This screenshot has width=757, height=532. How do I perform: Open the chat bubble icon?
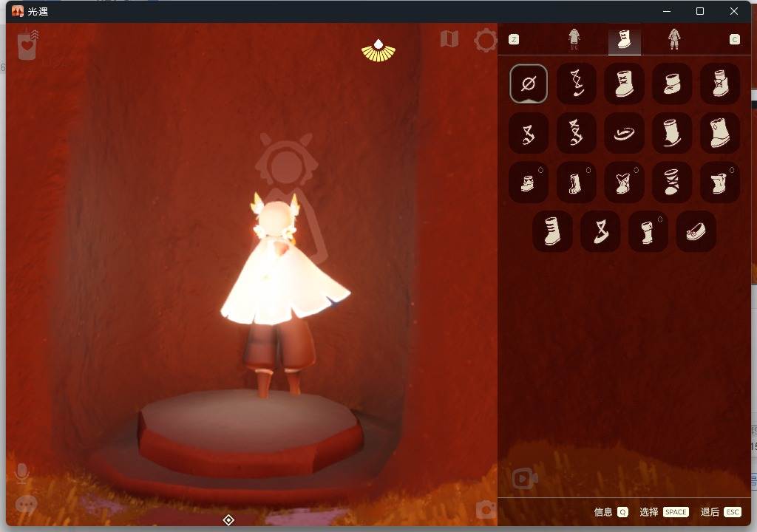[26, 505]
